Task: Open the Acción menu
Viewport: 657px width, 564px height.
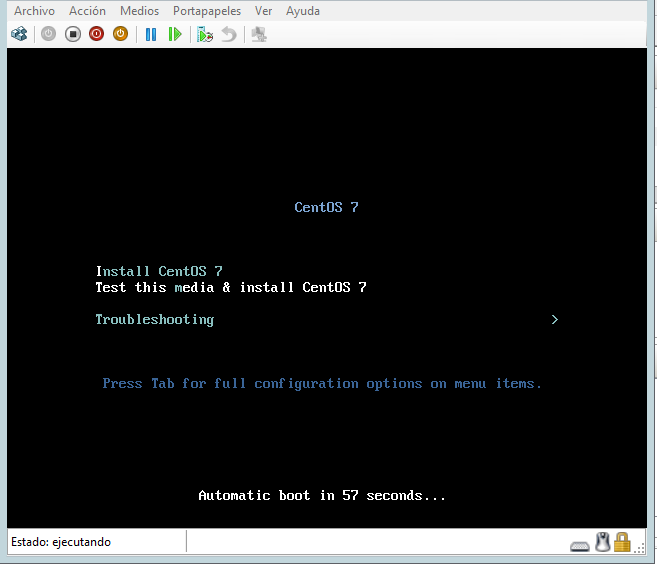Action: (x=87, y=11)
